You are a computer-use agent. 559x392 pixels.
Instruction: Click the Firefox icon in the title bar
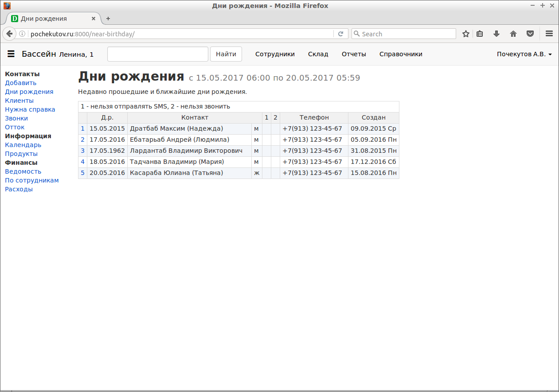click(x=7, y=6)
